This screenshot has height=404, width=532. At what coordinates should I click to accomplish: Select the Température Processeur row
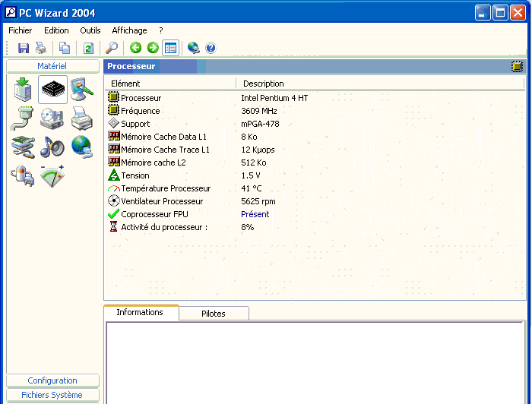tap(315, 188)
